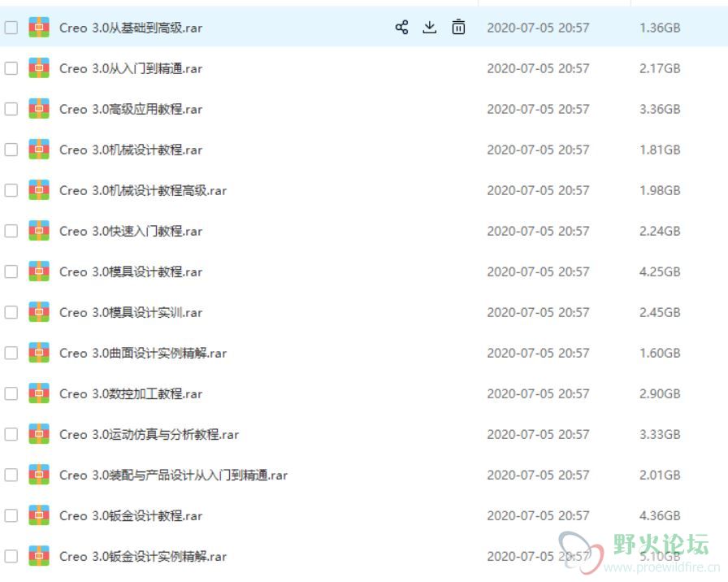Tick checkbox for Creo 3.0数控加工教程.rar

pyautogui.click(x=11, y=393)
